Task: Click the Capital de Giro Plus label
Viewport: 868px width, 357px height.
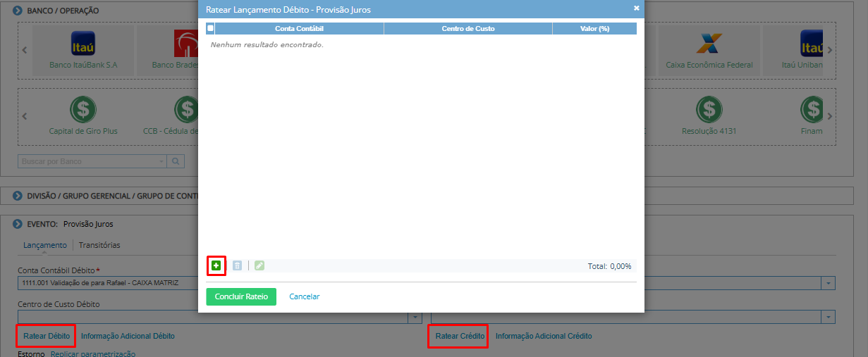Action: pyautogui.click(x=83, y=131)
